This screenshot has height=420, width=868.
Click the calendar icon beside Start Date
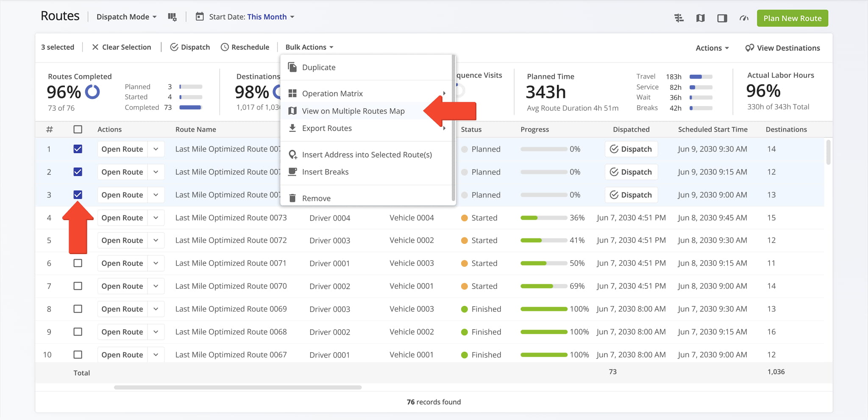point(199,17)
